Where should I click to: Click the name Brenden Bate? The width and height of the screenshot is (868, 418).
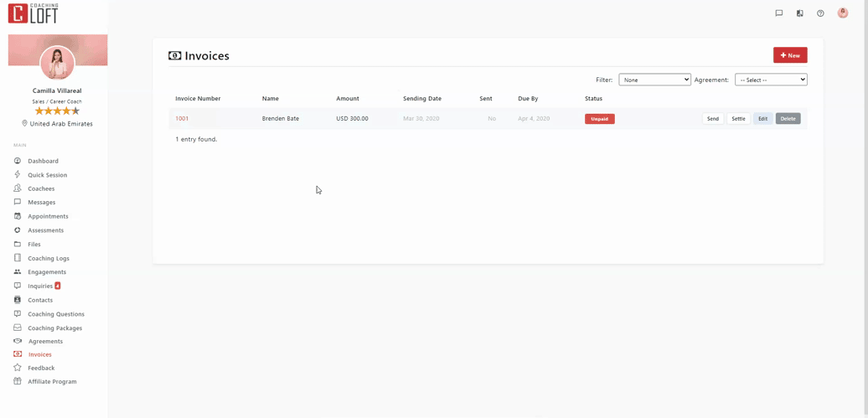(x=281, y=118)
